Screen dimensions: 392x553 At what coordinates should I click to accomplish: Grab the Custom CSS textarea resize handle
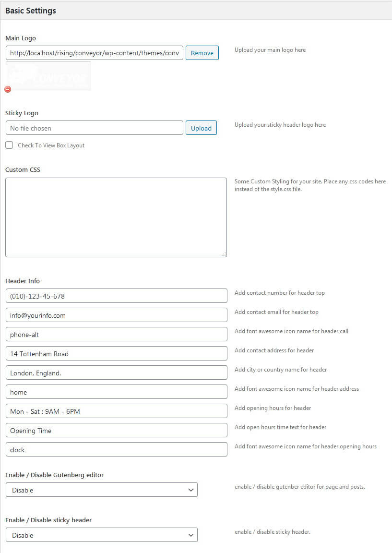224,254
